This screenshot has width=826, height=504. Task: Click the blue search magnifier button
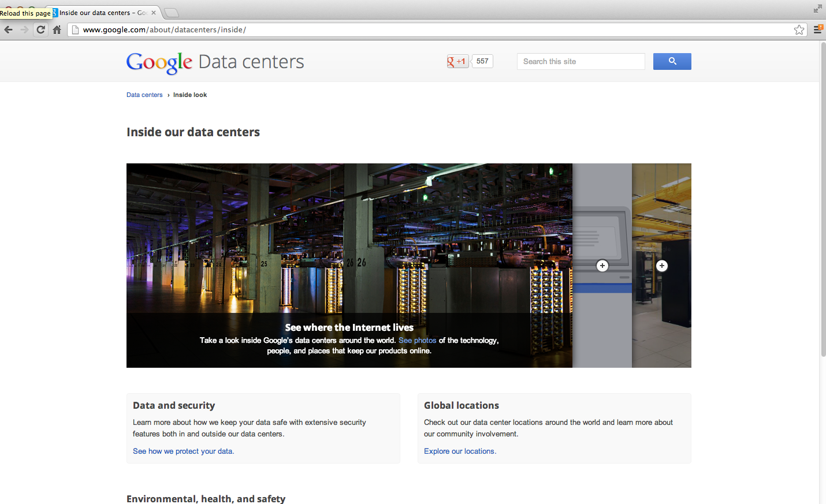[x=672, y=61]
